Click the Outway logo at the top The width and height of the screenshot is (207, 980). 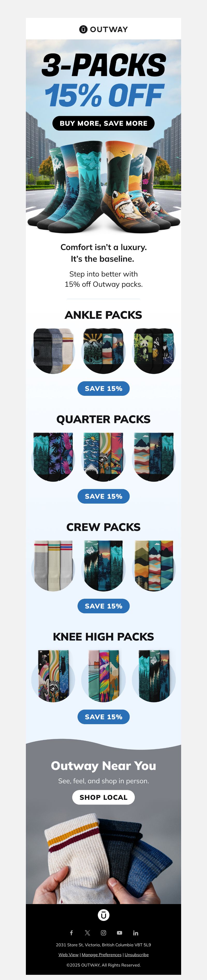tap(103, 29)
